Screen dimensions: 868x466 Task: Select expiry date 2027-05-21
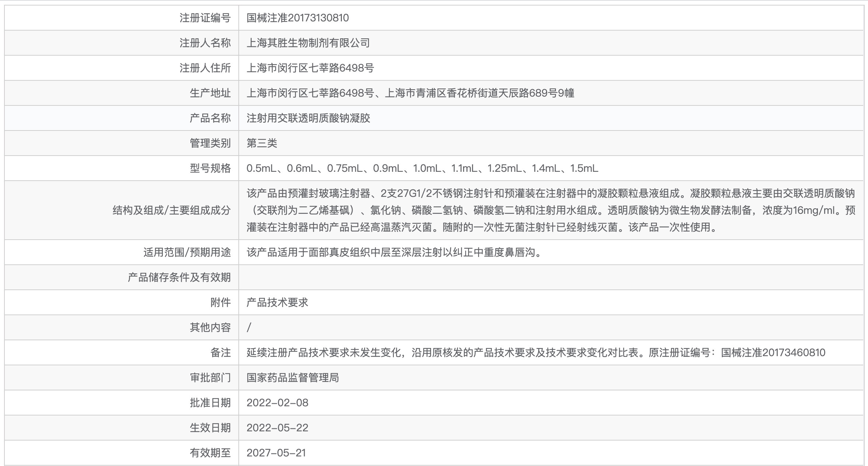[x=276, y=453]
